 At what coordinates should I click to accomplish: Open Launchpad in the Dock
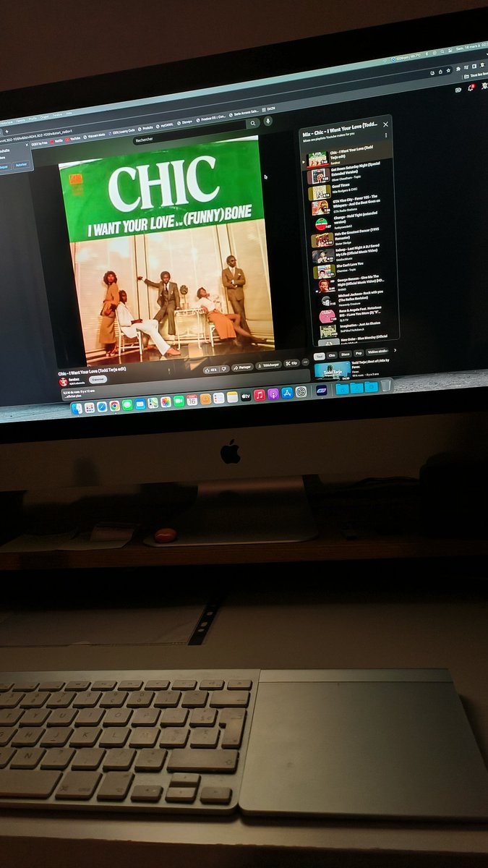(x=89, y=408)
